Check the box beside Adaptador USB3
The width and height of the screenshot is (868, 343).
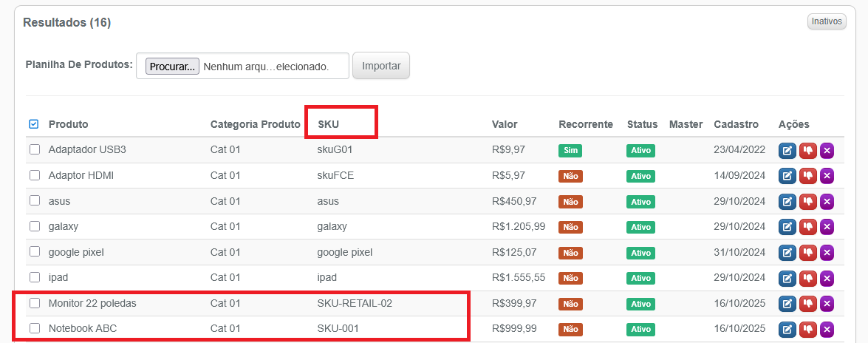pyautogui.click(x=35, y=150)
